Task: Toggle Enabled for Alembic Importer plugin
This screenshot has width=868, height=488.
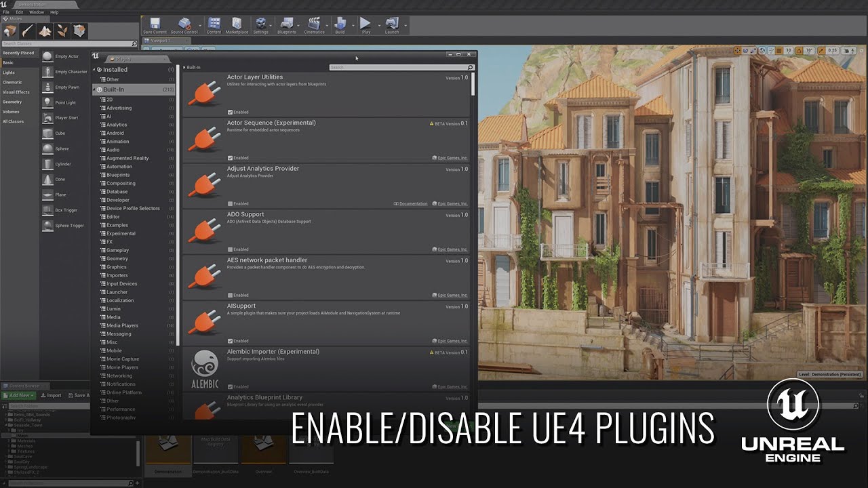Action: click(x=231, y=386)
